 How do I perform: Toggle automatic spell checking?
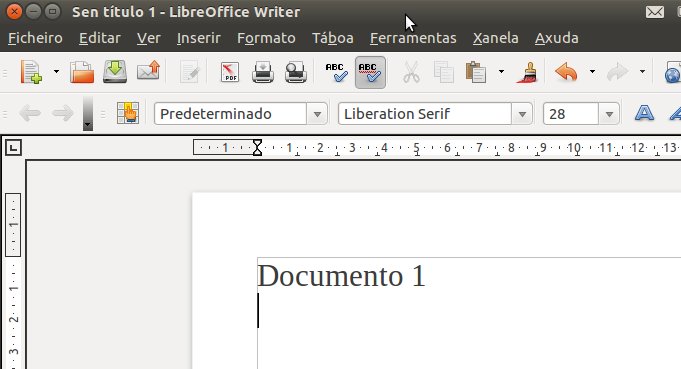pos(370,72)
